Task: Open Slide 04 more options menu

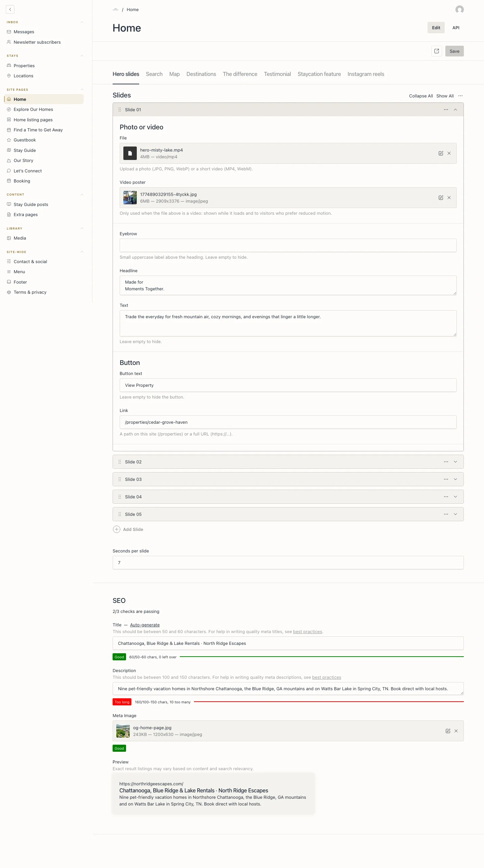Action: pyautogui.click(x=446, y=497)
